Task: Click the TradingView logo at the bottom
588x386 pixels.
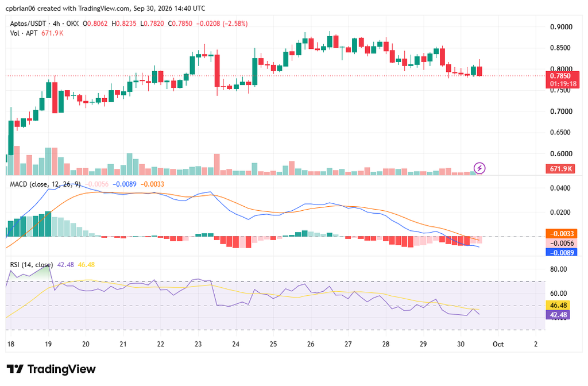Action: pos(51,369)
